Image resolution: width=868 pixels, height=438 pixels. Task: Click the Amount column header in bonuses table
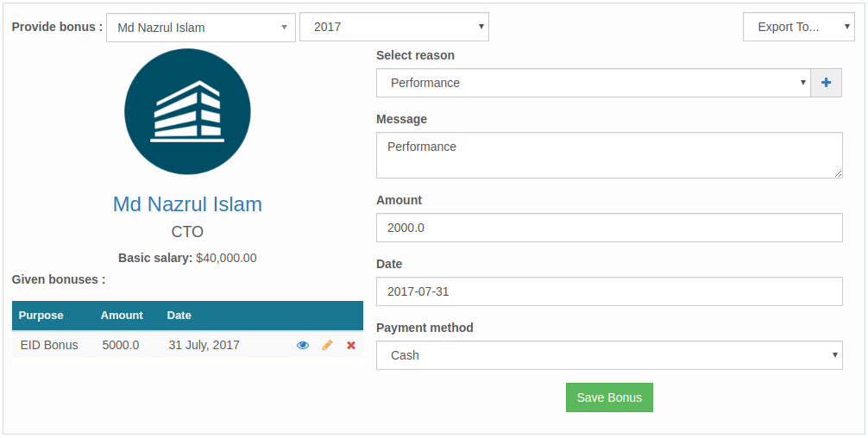122,316
